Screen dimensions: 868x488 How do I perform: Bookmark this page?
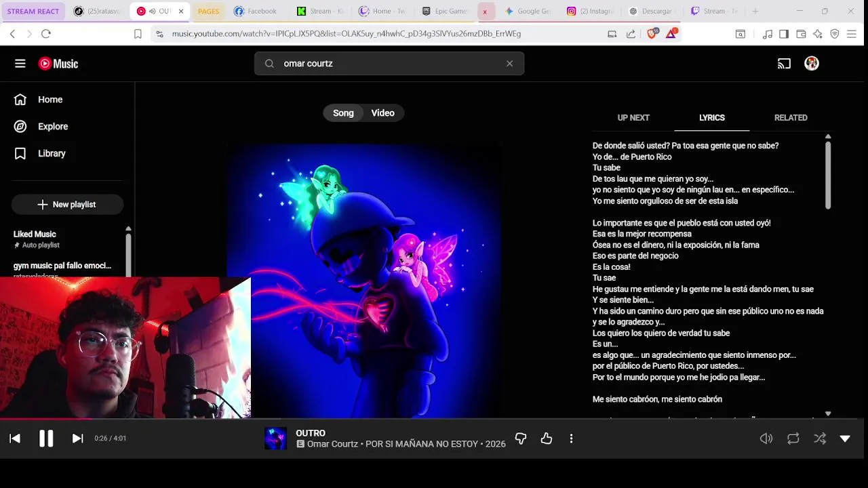click(x=138, y=34)
